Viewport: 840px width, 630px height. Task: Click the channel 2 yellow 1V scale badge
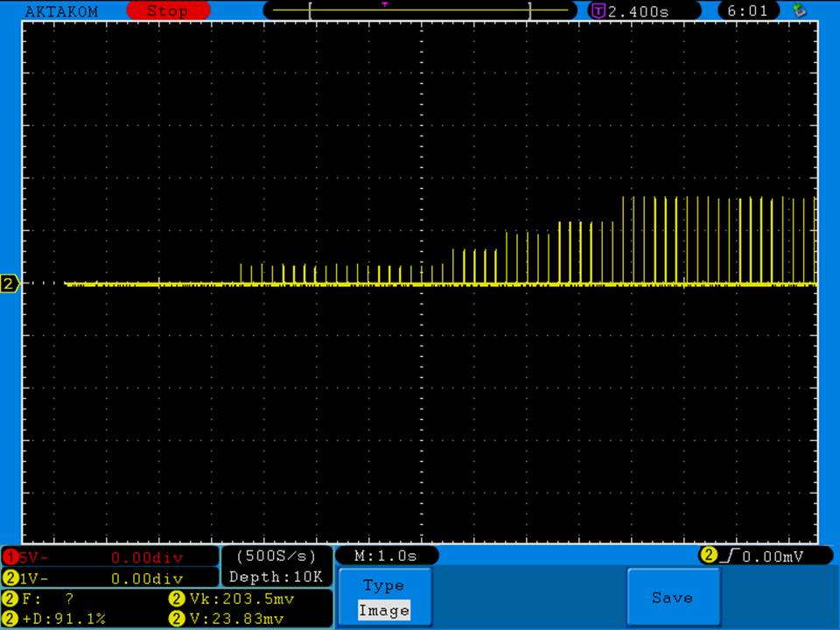(x=10, y=578)
